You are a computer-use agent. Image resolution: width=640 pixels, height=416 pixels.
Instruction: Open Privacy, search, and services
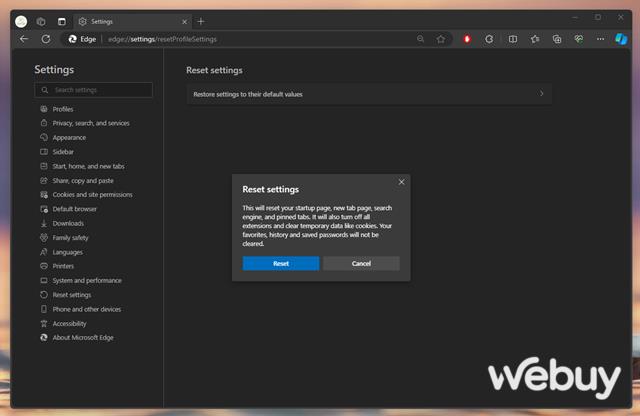(x=91, y=123)
